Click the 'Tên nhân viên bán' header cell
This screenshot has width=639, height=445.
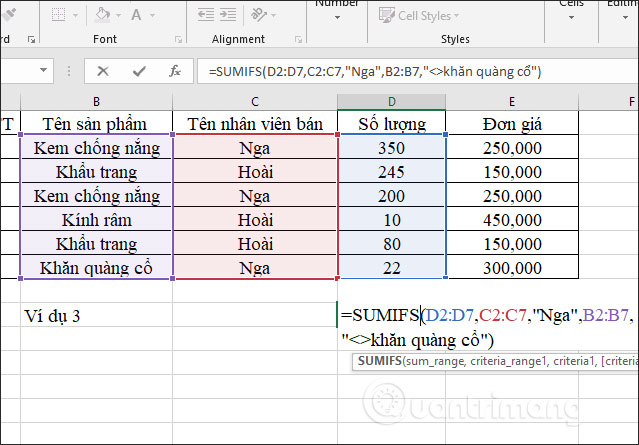tap(255, 123)
